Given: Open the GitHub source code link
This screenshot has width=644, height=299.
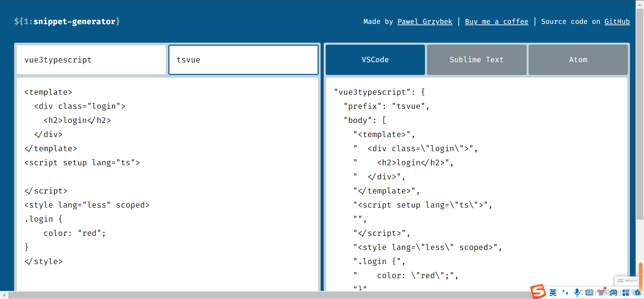Looking at the screenshot, I should coord(617,22).
